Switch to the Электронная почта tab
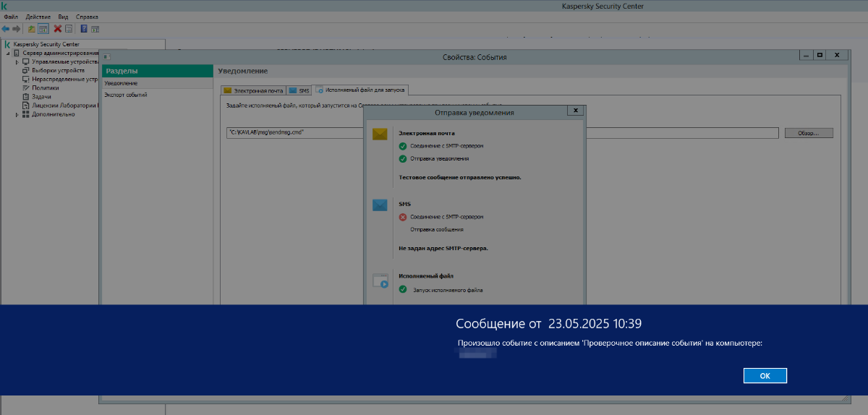Screen dimensions: 868x415 click(x=253, y=90)
